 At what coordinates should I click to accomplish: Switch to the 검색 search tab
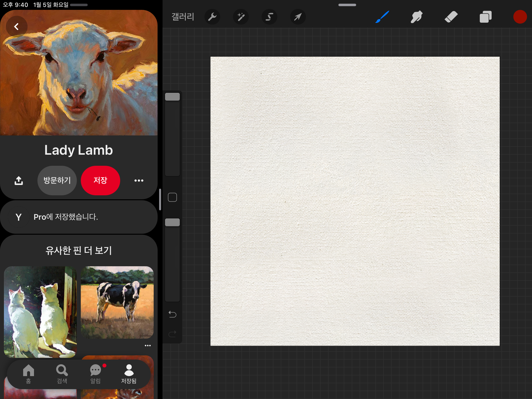tap(62, 374)
